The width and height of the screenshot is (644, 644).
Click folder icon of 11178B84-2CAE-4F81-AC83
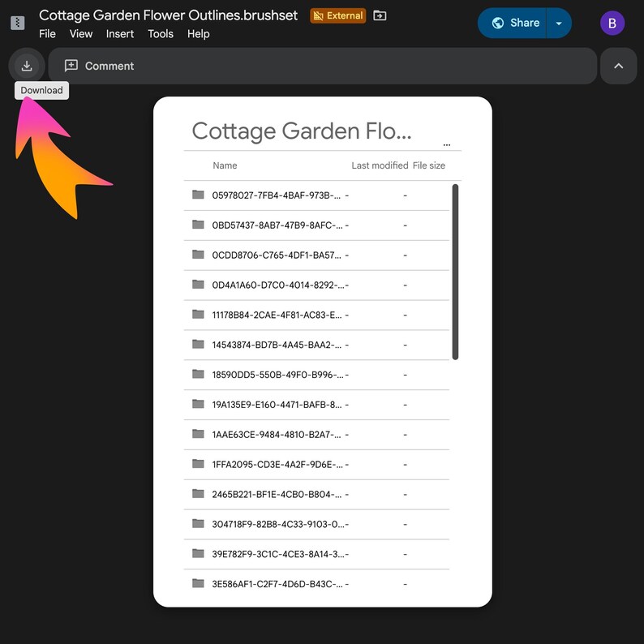[198, 314]
